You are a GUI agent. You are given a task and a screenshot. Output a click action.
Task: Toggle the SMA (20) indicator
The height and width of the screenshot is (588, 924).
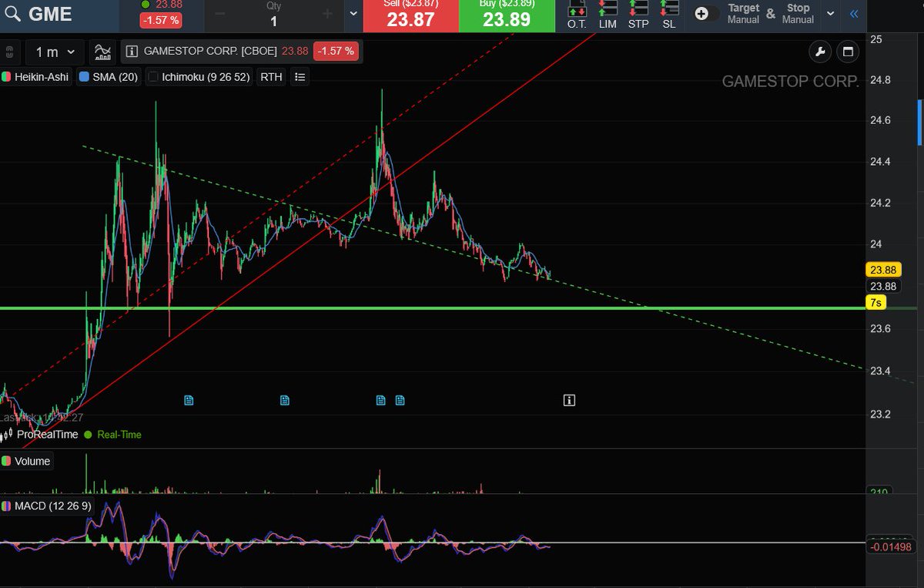(x=108, y=77)
